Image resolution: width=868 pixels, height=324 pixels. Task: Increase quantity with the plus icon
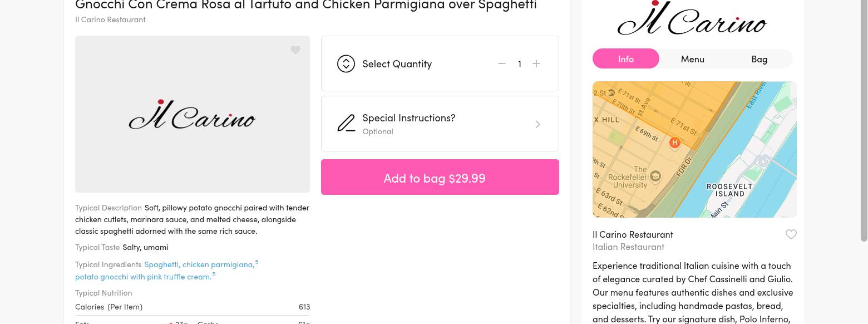click(x=536, y=64)
